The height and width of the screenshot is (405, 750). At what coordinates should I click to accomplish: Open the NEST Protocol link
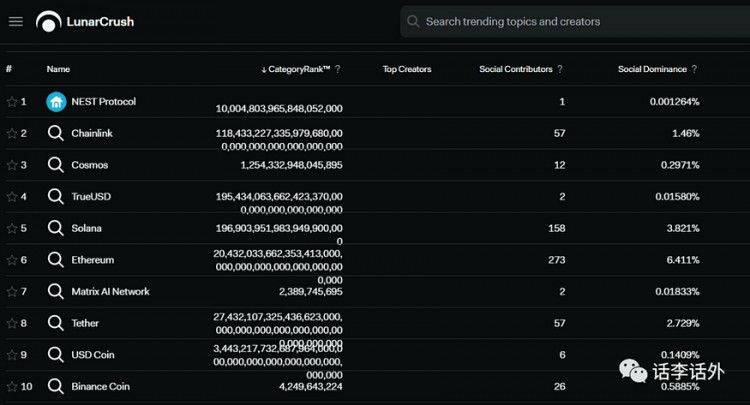tap(103, 102)
